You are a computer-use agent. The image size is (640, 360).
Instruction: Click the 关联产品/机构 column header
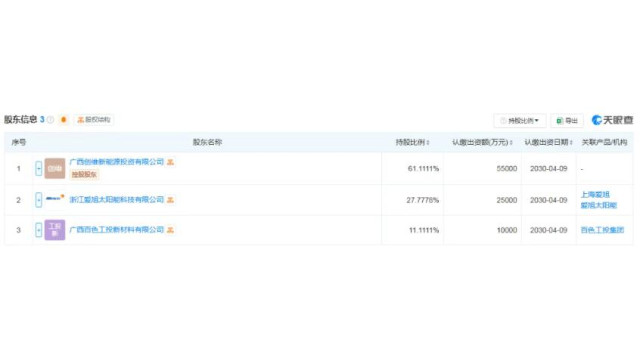click(604, 142)
